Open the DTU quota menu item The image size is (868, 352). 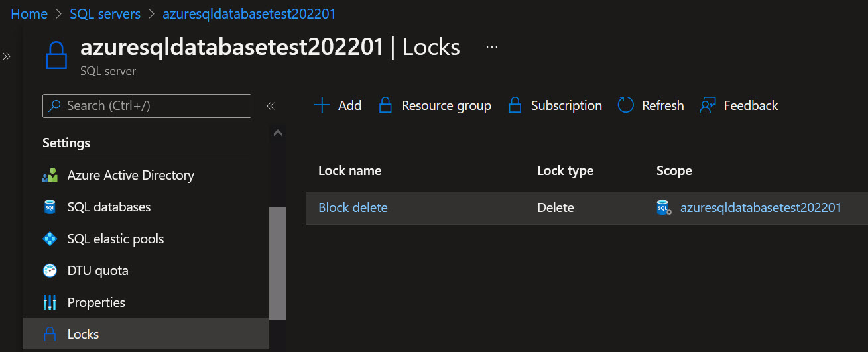pyautogui.click(x=97, y=270)
